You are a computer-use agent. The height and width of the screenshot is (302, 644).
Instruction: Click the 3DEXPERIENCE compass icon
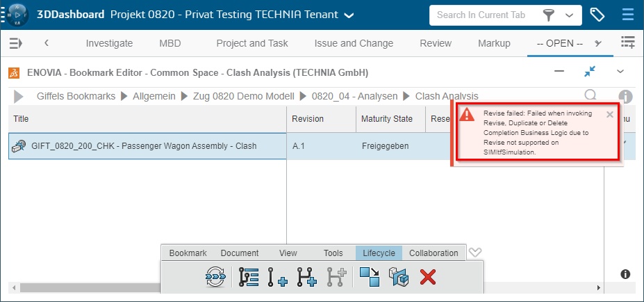point(15,15)
